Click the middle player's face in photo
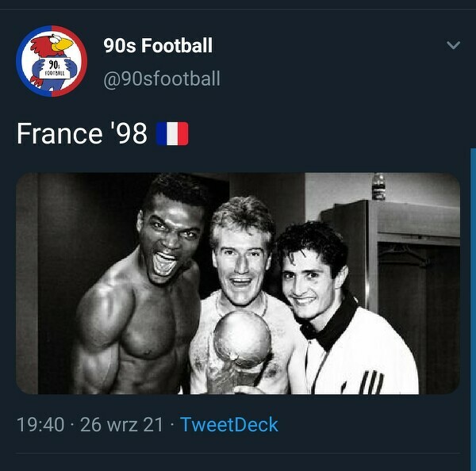Screen dimensions: 476x471 pos(242,258)
